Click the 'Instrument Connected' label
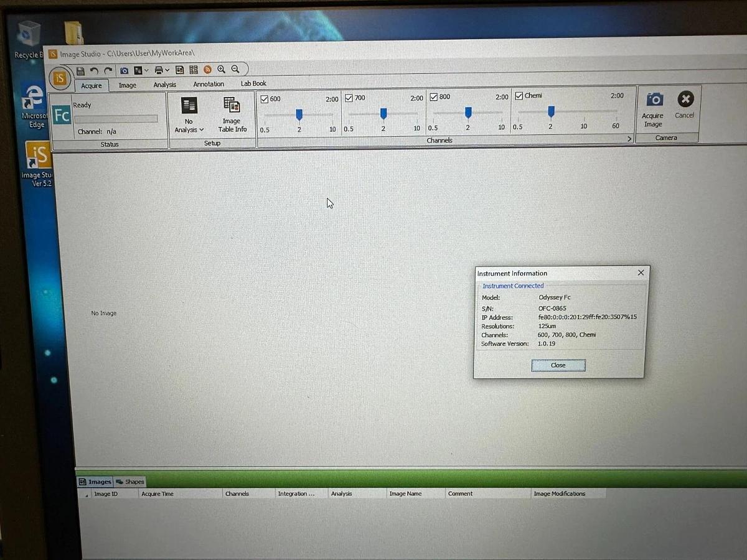Screen dimensions: 747x560 point(513,286)
